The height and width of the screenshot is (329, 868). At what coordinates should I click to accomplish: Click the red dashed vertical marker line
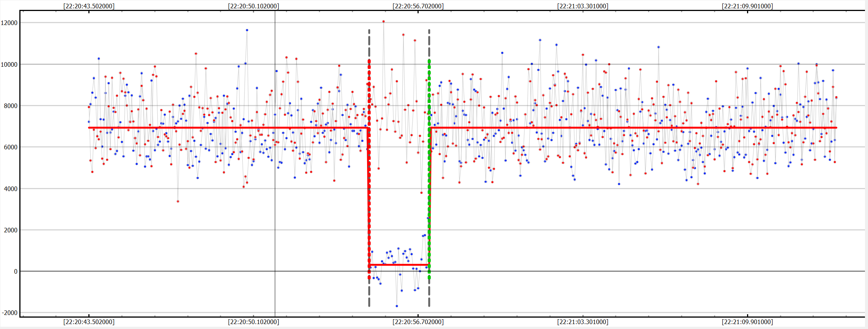click(369, 169)
